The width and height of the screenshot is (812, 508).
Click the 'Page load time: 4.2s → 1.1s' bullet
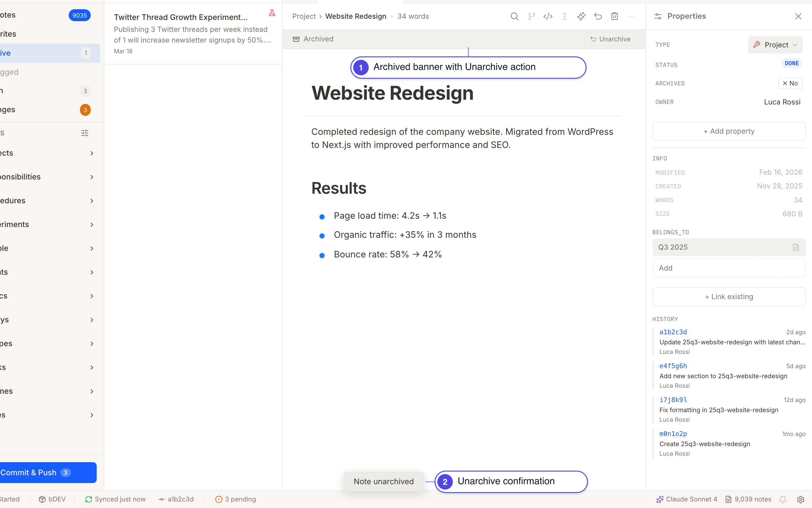pyautogui.click(x=390, y=216)
